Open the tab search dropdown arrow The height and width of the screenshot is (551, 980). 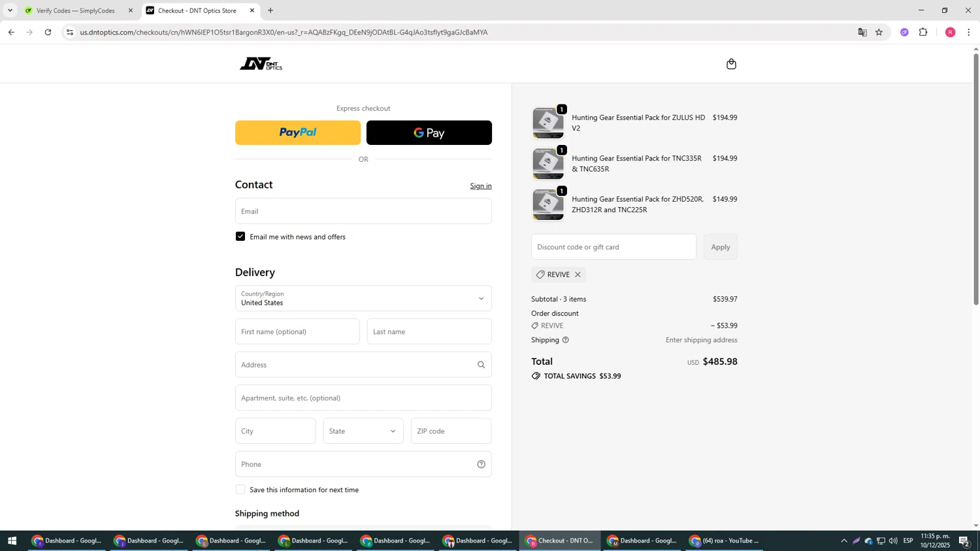[10, 10]
